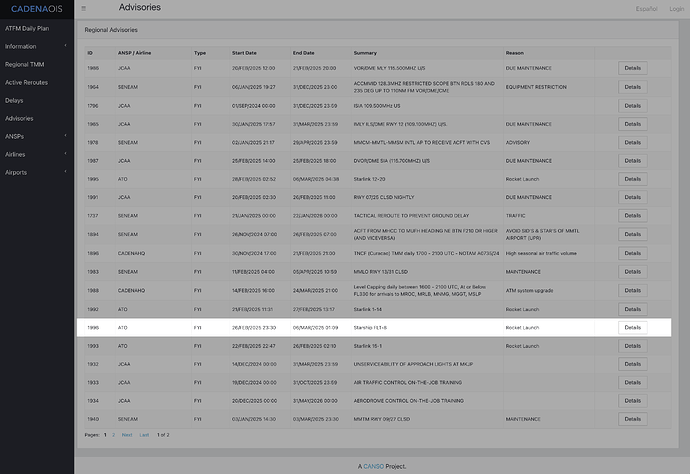Open Details for Starlink 15-1 advisory
Image resolution: width=690 pixels, height=474 pixels.
click(632, 346)
